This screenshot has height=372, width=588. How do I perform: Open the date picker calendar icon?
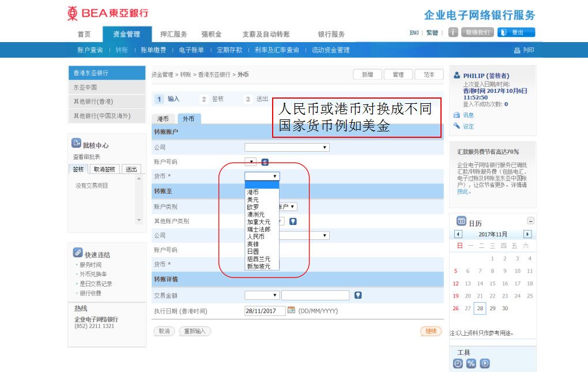coord(291,310)
